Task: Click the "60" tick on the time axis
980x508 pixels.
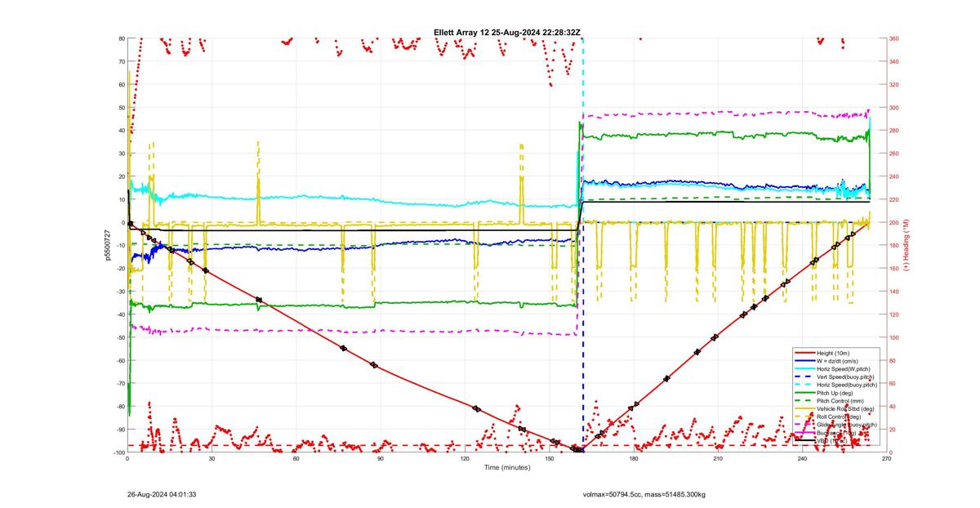Action: [x=296, y=460]
